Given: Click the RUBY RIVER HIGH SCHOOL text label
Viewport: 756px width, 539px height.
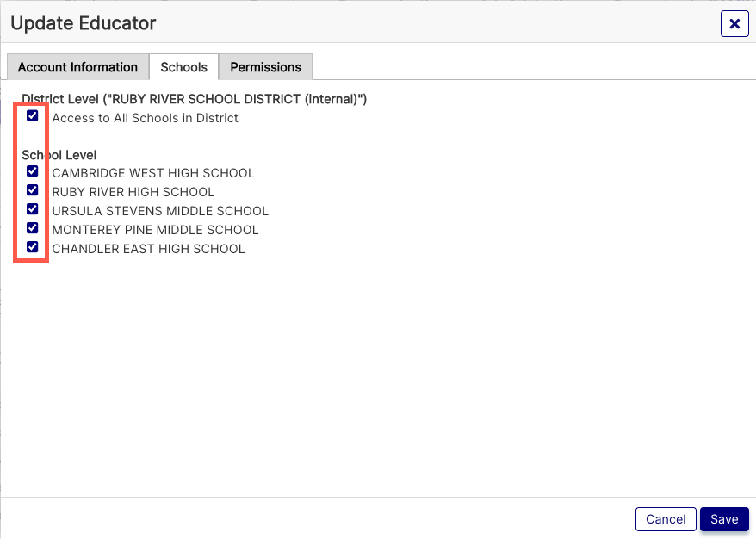Looking at the screenshot, I should 132,191.
